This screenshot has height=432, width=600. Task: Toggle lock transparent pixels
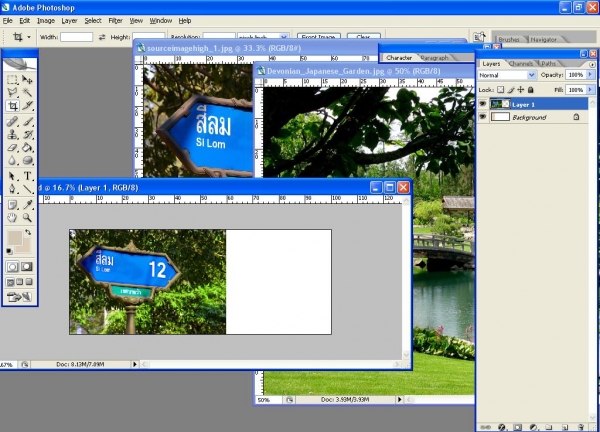[501, 90]
